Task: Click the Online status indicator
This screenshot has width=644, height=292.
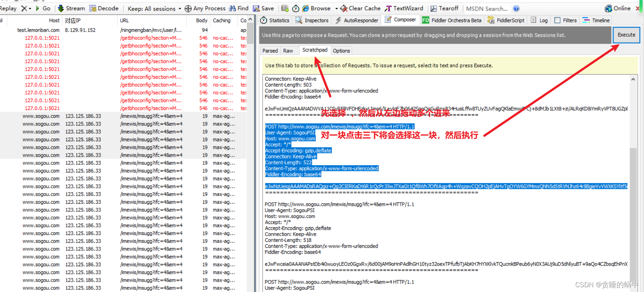Action: (x=618, y=8)
